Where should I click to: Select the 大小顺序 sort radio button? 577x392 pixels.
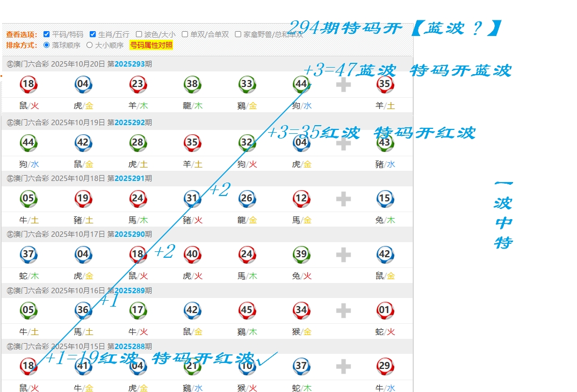(90, 45)
